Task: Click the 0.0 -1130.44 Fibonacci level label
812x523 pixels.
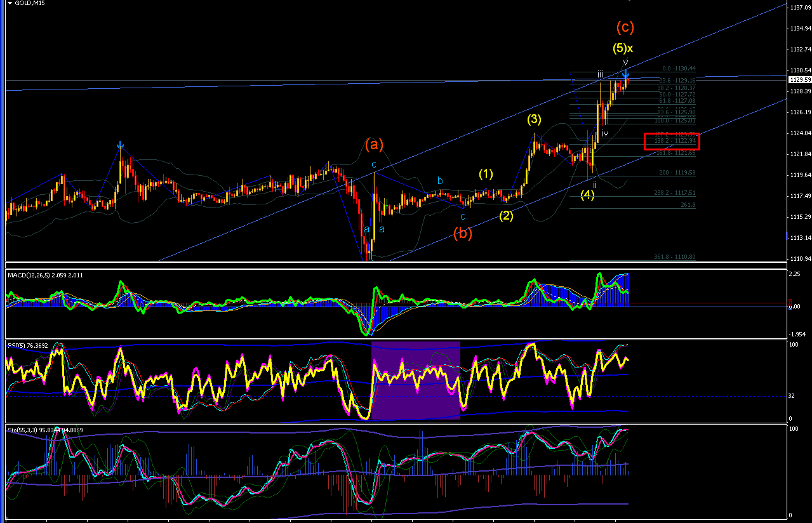Action: coord(679,69)
